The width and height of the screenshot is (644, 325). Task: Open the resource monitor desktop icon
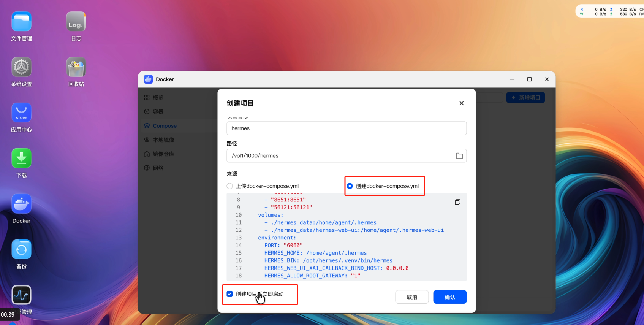(x=21, y=295)
